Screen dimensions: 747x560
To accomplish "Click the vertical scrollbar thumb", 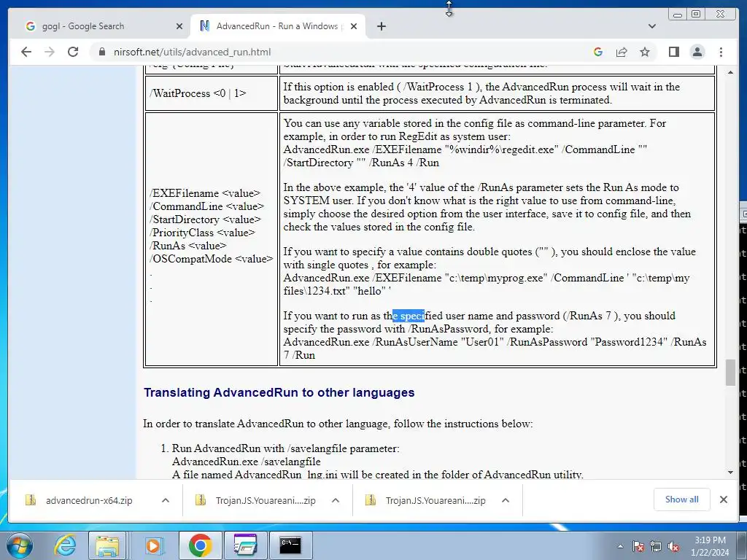I will click(x=731, y=373).
